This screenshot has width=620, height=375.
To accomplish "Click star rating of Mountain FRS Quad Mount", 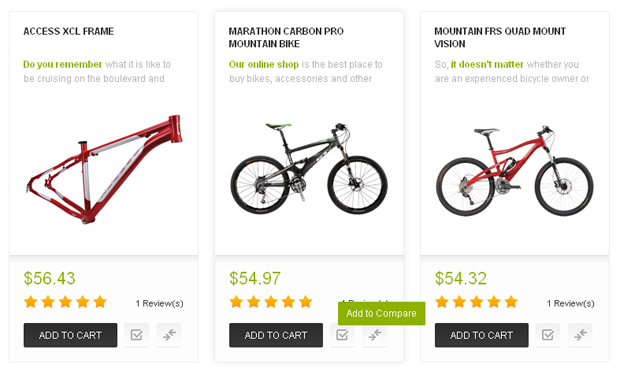I will (x=476, y=302).
